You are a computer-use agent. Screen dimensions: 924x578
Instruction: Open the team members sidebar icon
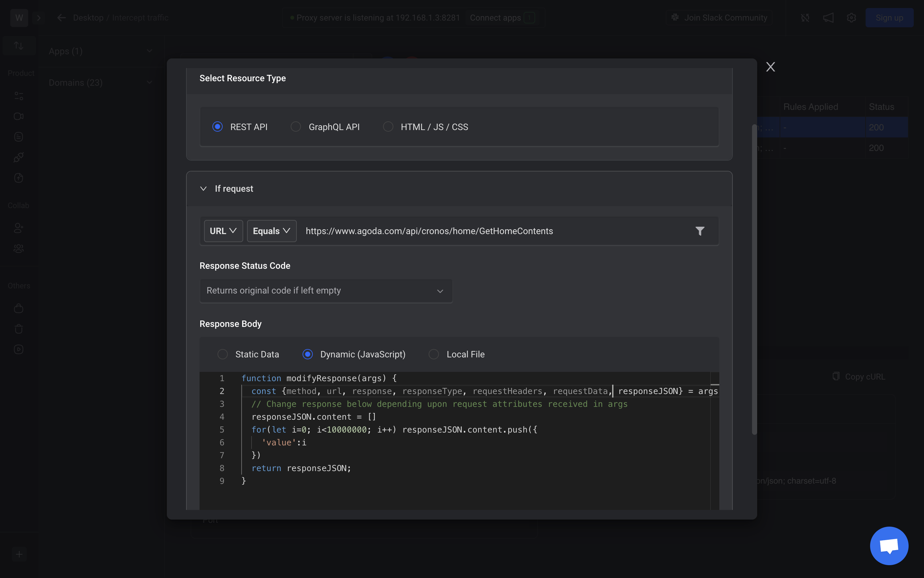(x=19, y=249)
